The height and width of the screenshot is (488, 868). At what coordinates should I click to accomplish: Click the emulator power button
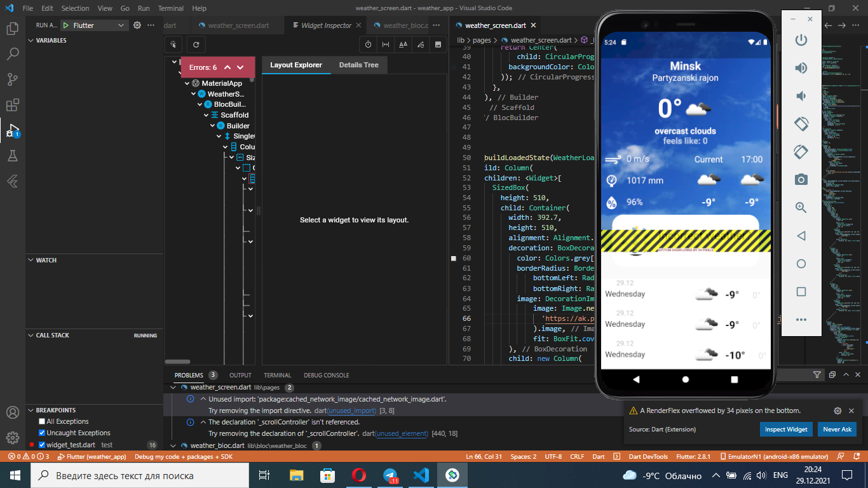point(801,40)
